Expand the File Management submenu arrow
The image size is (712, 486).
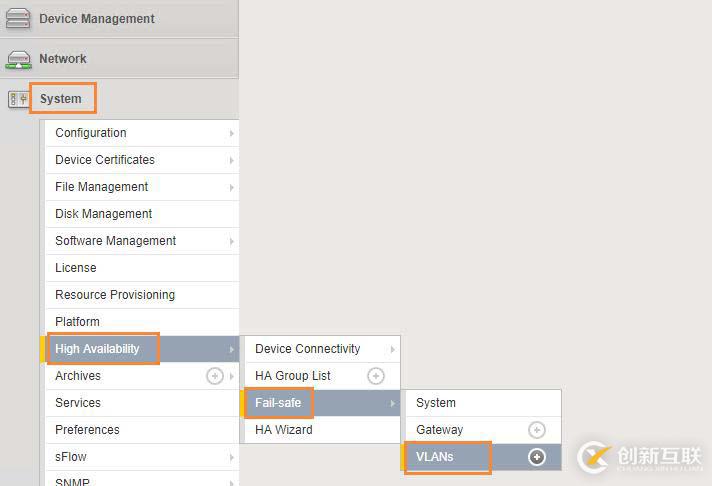coord(231,187)
